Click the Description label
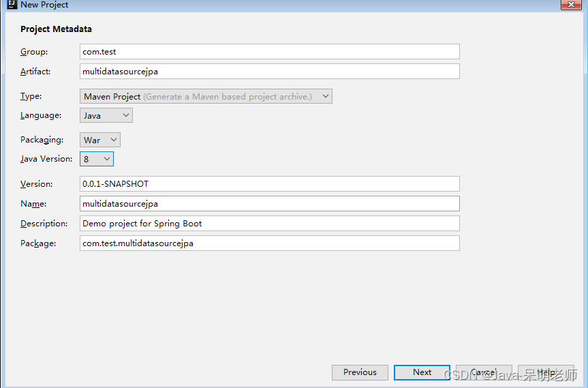The height and width of the screenshot is (388, 588). click(x=44, y=224)
